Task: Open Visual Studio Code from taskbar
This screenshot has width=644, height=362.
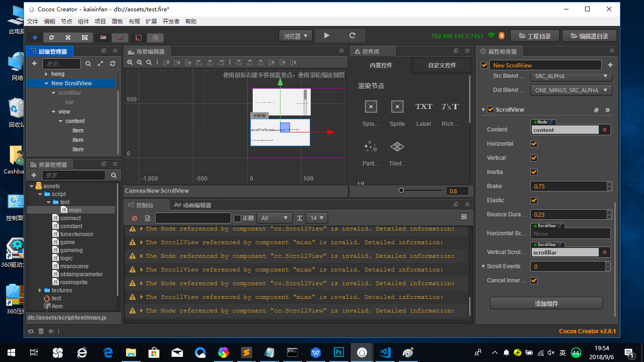Action: pos(385,352)
